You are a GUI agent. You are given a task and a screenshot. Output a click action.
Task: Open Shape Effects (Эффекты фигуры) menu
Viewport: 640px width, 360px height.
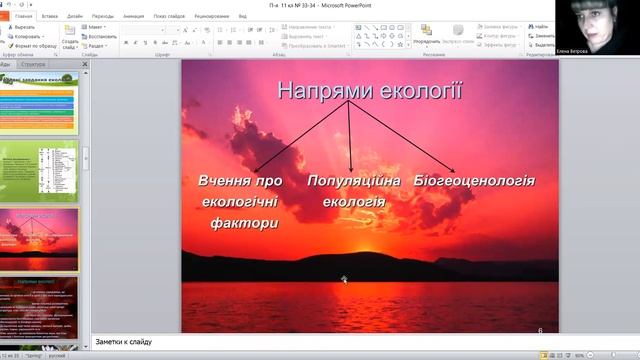(498, 45)
